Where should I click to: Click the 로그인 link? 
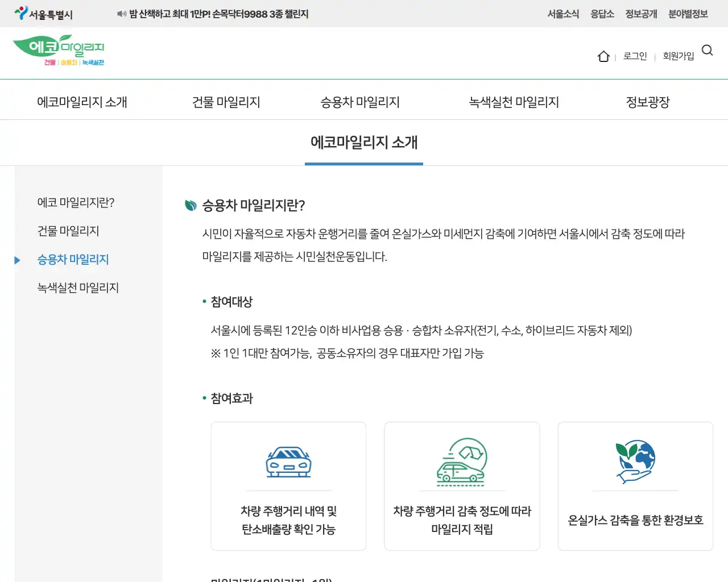635,56
